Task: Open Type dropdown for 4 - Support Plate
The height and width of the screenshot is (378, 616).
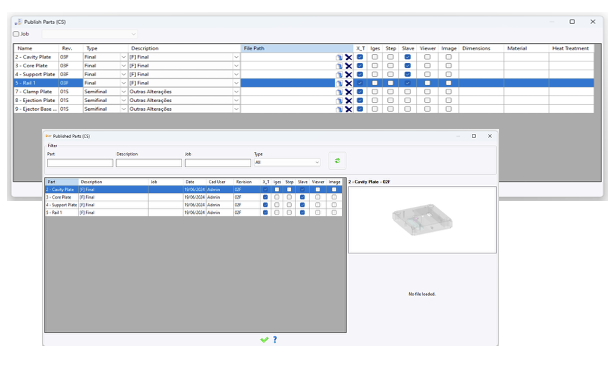Action: tap(123, 74)
